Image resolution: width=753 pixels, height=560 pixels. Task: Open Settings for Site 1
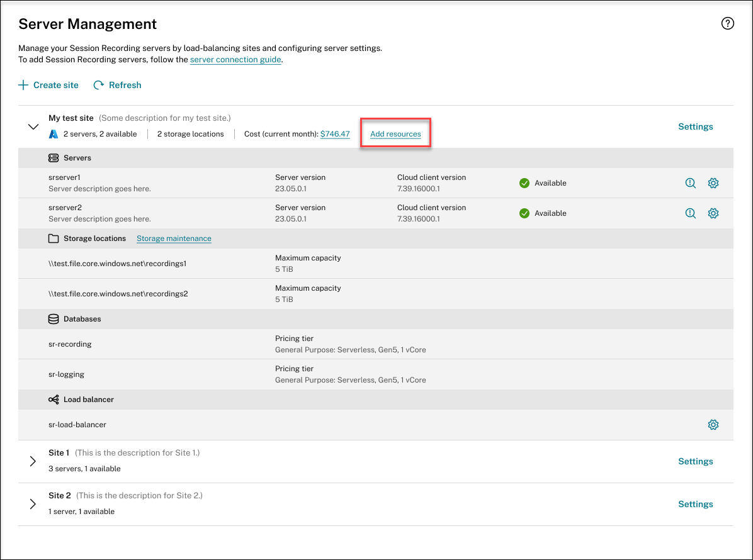(x=695, y=461)
